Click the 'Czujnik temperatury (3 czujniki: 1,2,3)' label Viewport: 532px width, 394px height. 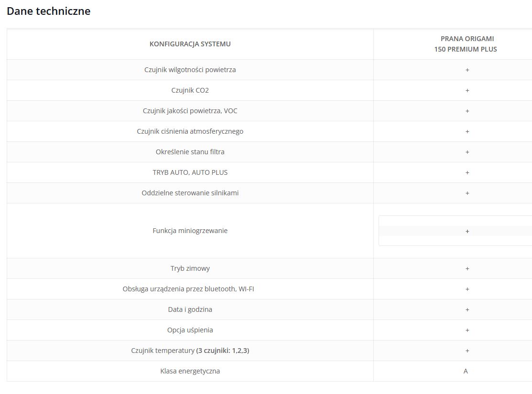[x=190, y=351]
